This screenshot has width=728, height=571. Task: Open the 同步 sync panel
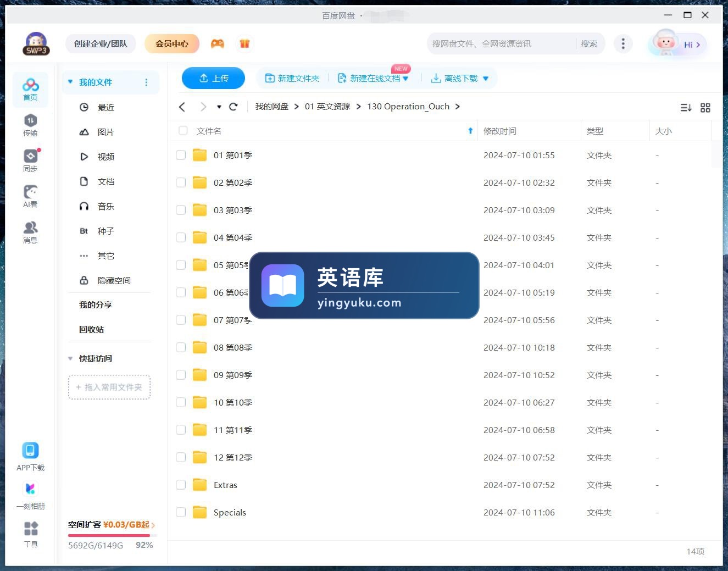click(30, 161)
